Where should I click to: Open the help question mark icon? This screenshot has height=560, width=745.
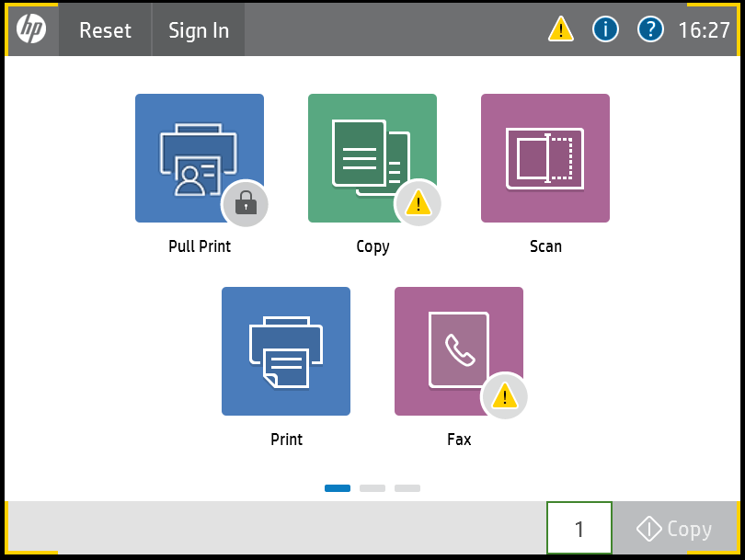pyautogui.click(x=650, y=29)
